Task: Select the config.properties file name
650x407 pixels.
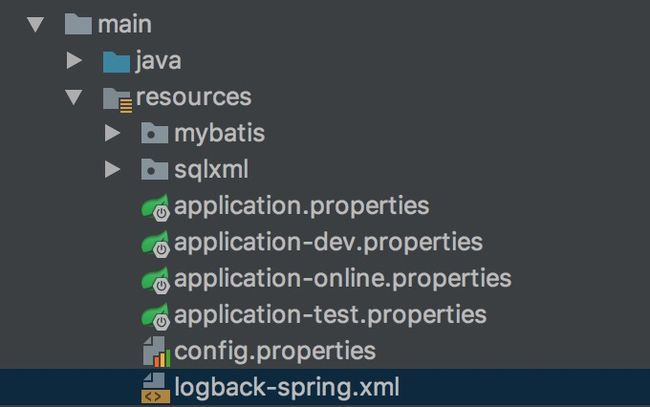Action: [275, 351]
